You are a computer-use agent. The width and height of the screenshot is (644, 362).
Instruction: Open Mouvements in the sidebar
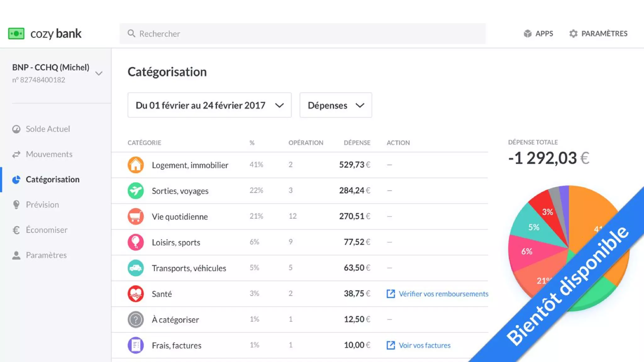(49, 154)
